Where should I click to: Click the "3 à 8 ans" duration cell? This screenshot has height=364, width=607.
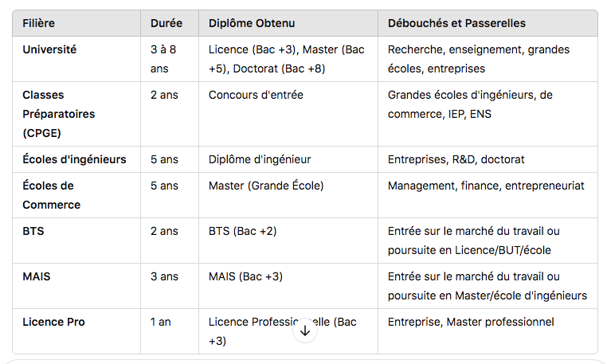(x=163, y=59)
